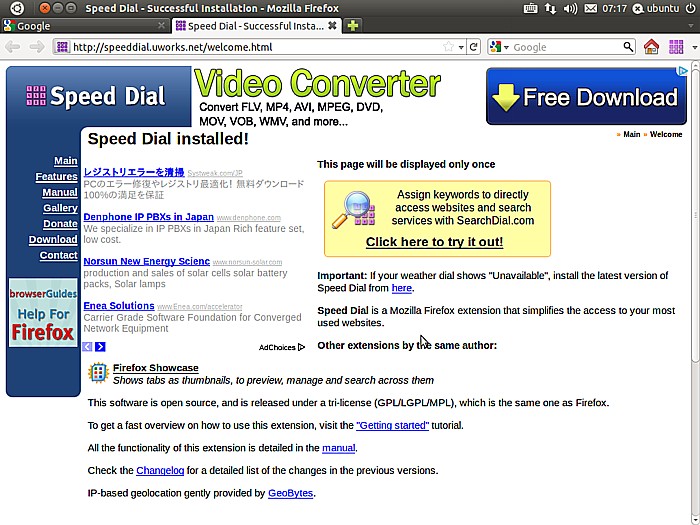
Task: Open the URL history dropdown arrow
Action: (x=461, y=47)
